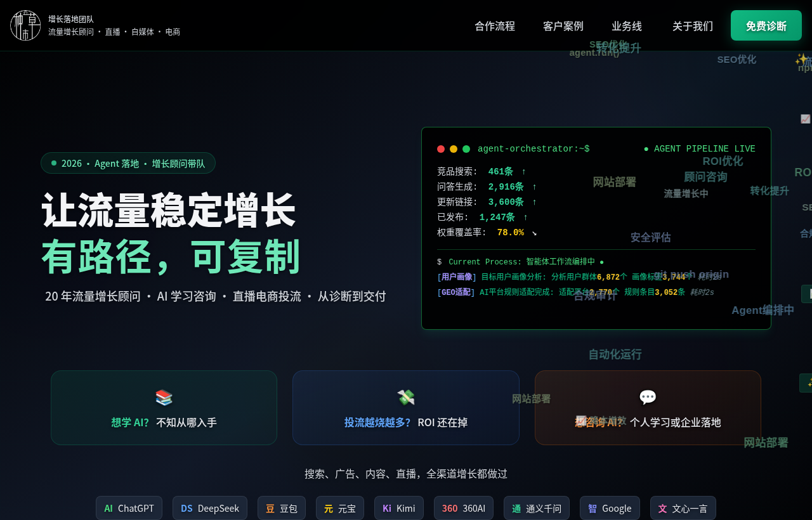The height and width of the screenshot is (520, 812).
Task: Click the 竞品搜索 461条 line
Action: 481,172
